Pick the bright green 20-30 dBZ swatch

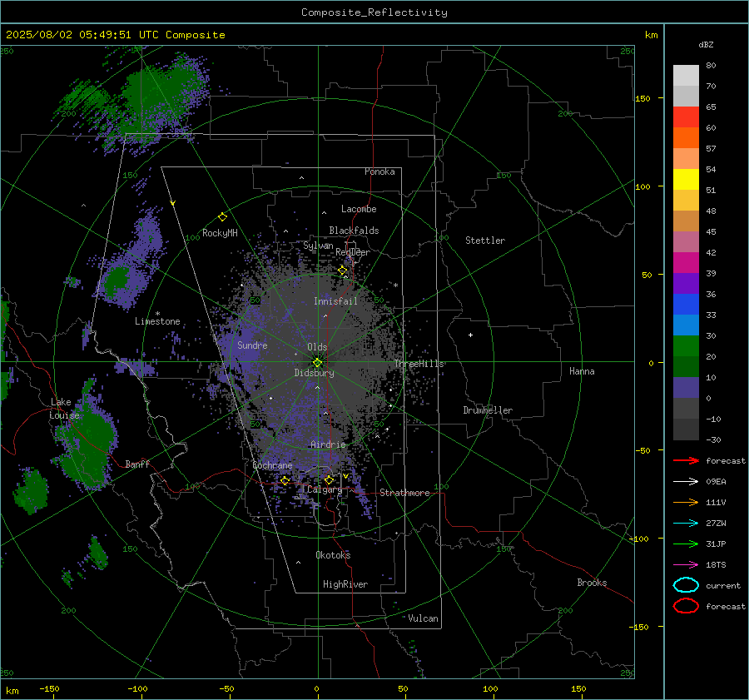coord(686,346)
